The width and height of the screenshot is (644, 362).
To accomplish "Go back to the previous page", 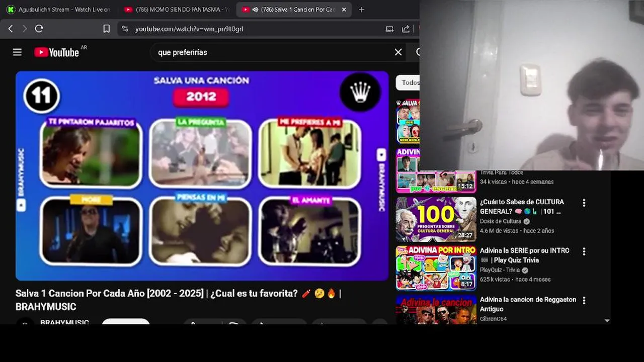I will (10, 29).
